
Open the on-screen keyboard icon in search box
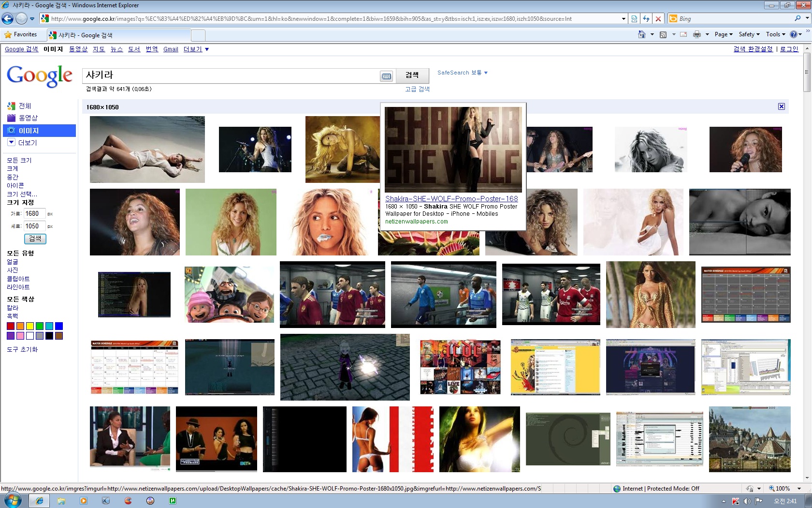[386, 76]
